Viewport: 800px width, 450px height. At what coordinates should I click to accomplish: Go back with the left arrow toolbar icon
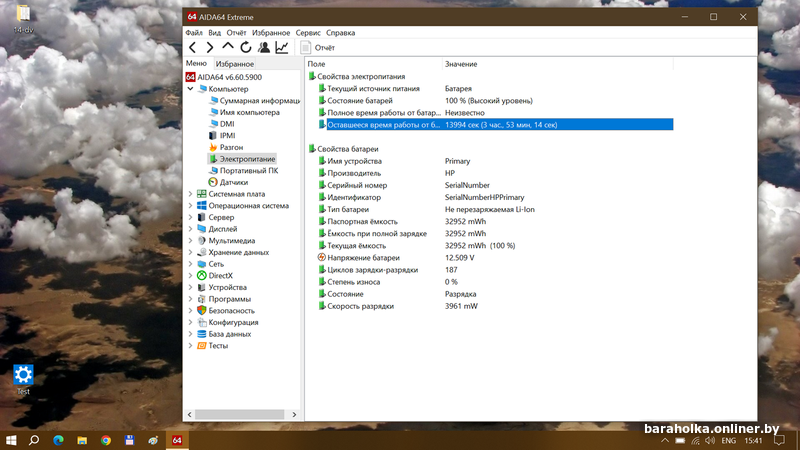click(x=192, y=47)
